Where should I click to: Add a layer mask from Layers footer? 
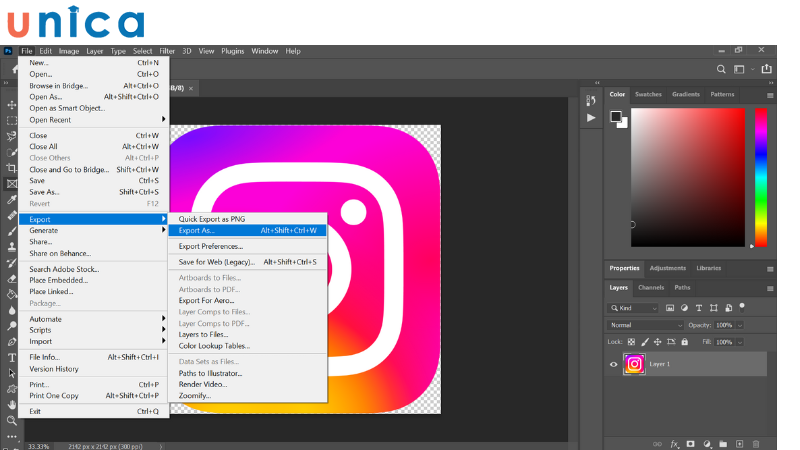690,443
